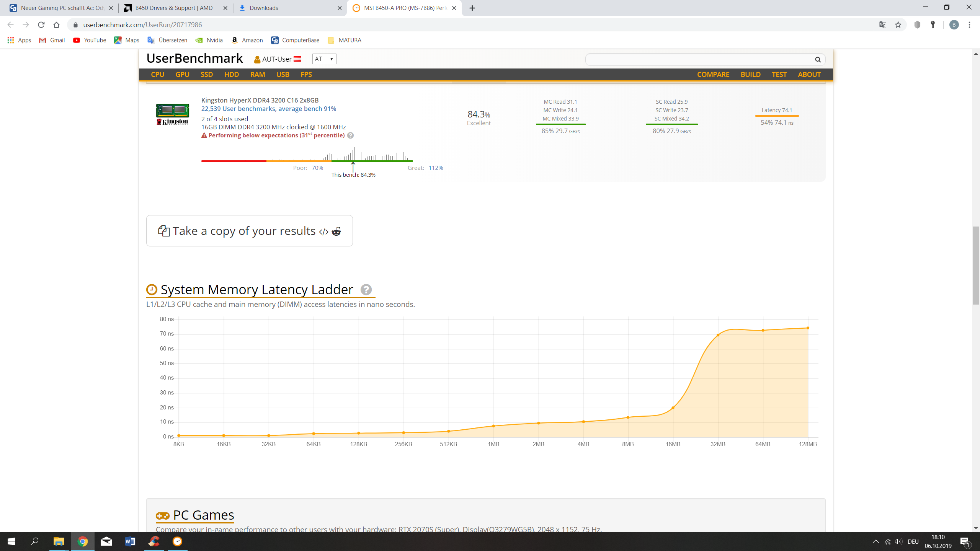This screenshot has width=980, height=551.
Task: Open the MATURA bookmarks folder
Action: (x=345, y=40)
